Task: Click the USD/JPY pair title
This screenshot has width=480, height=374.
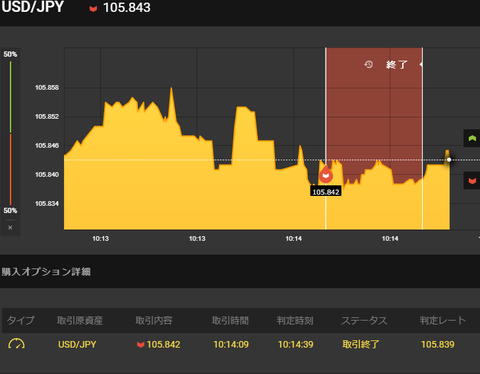Action: pos(32,7)
